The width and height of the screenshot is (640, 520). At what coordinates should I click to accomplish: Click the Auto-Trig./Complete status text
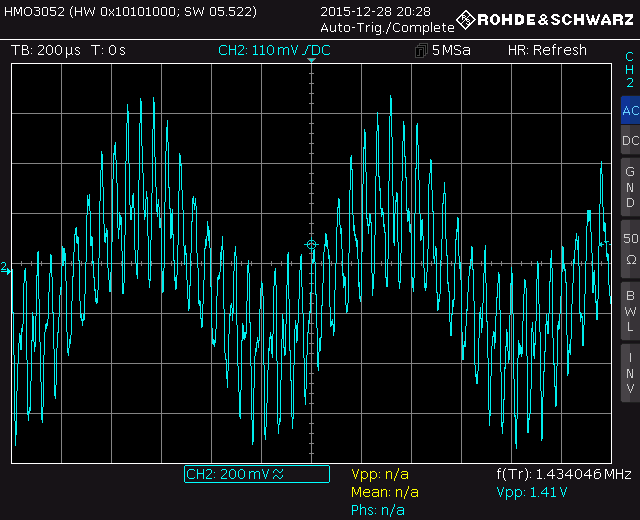[373, 28]
